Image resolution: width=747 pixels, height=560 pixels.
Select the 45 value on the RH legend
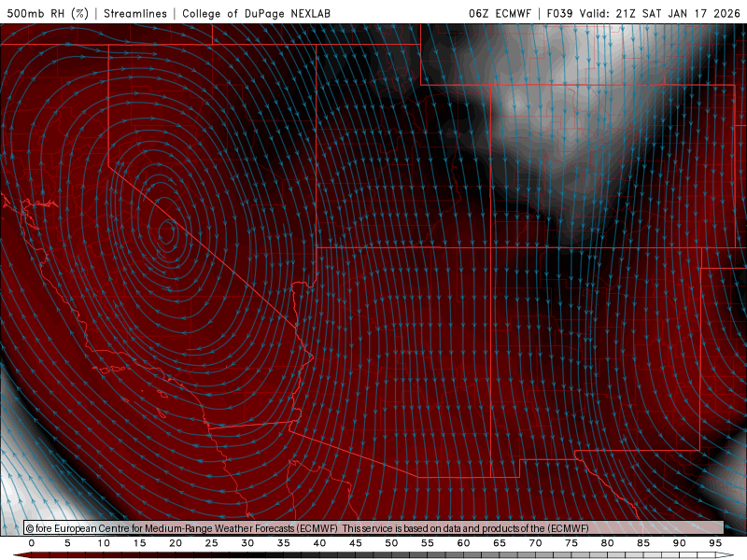(356, 543)
